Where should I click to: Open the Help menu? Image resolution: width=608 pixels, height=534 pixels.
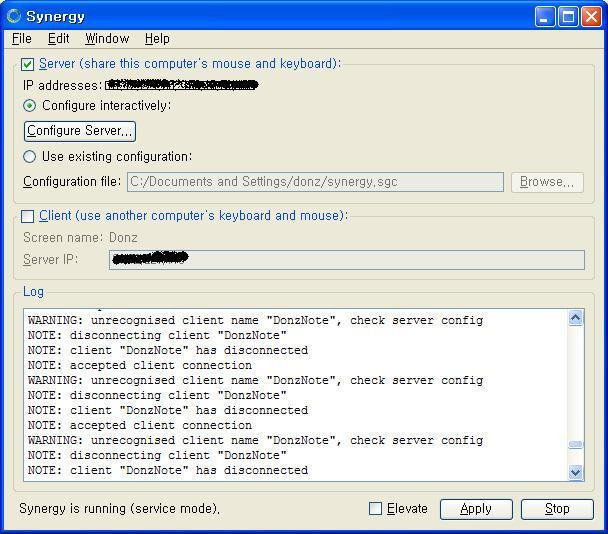pyautogui.click(x=157, y=39)
